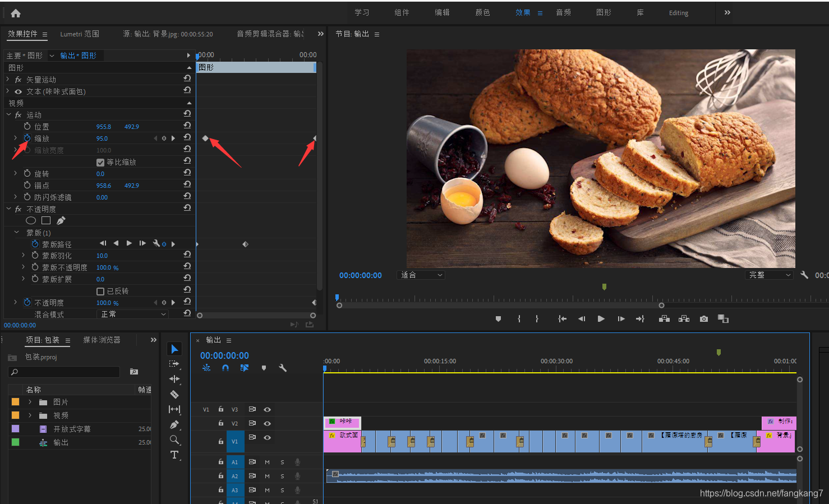The image size is (829, 504).
Task: Click the 缩放 value 95.0
Action: 102,138
